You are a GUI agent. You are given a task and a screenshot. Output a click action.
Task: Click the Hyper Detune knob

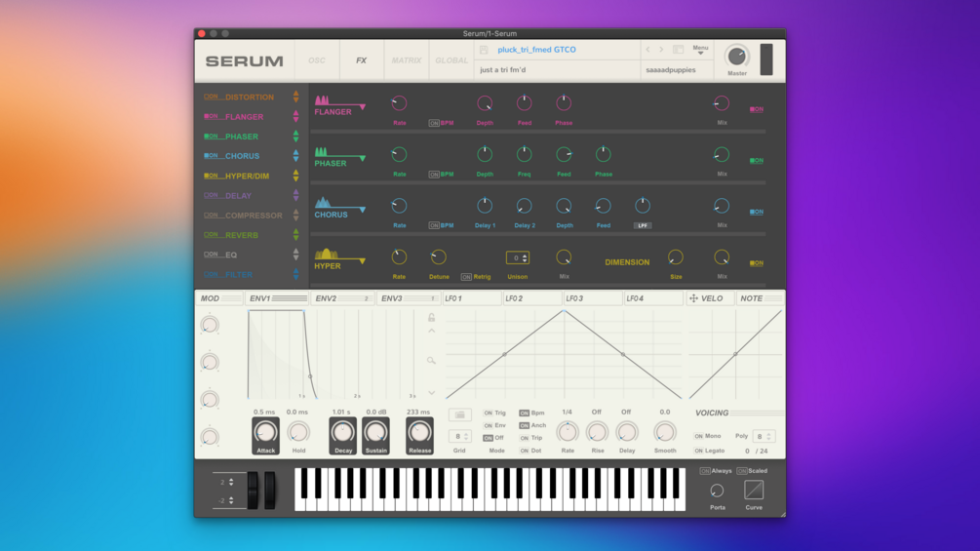click(438, 256)
